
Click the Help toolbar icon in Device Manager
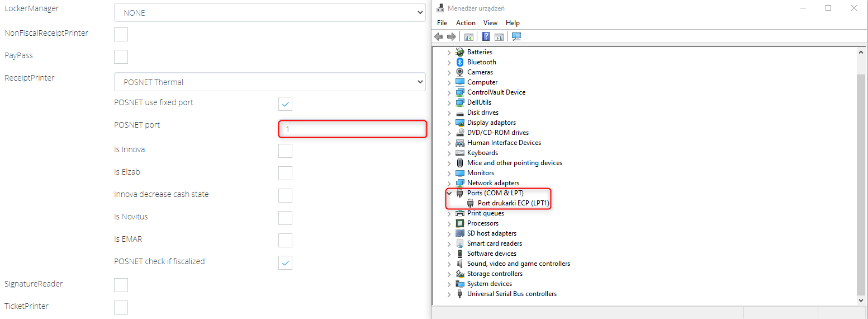pos(486,36)
